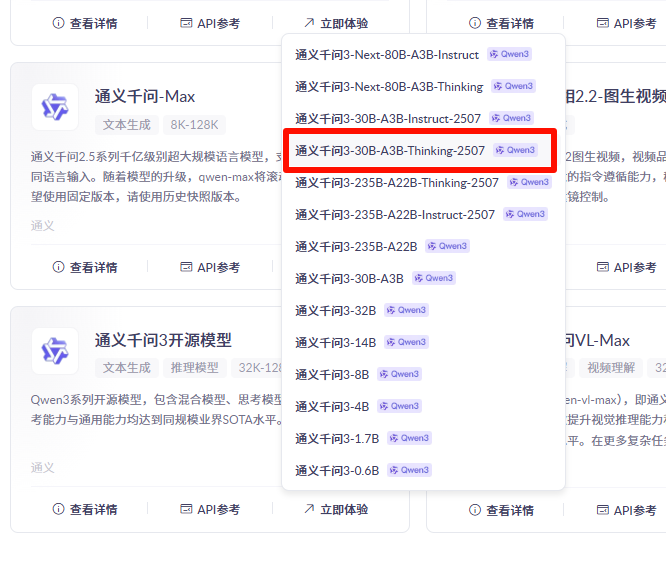Click the 通义千问3开源模型 logo icon
The width and height of the screenshot is (666, 565).
click(x=55, y=351)
